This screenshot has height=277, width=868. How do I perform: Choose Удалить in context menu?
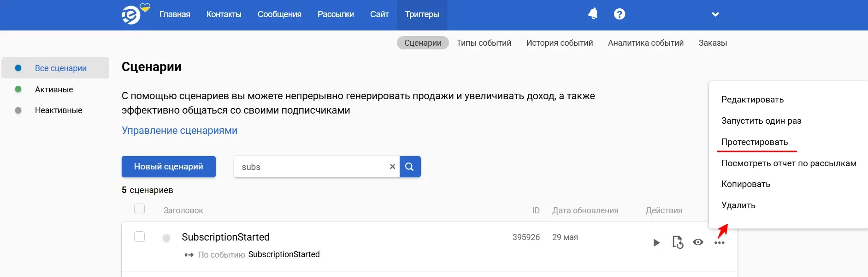pos(738,205)
